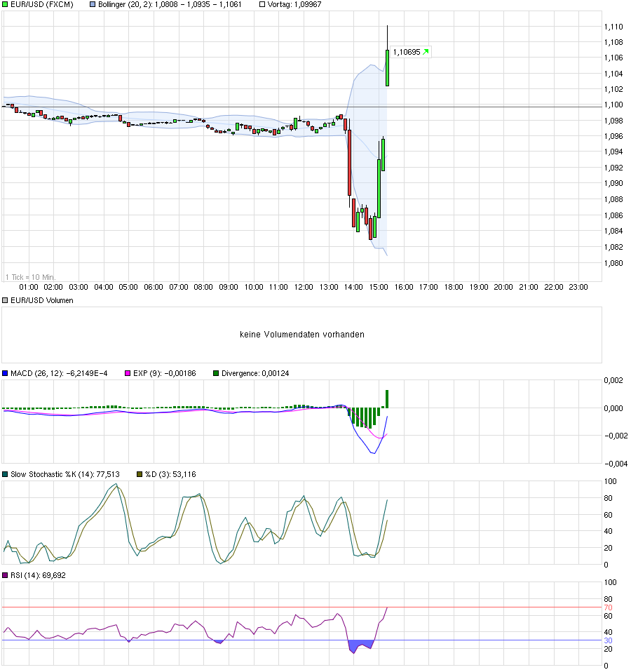Click the keine Volumendaten vorhanden message

click(301, 335)
